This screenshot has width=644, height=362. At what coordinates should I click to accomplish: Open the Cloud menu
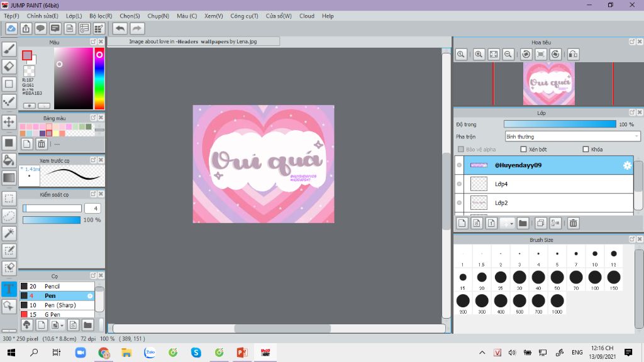tap(306, 16)
